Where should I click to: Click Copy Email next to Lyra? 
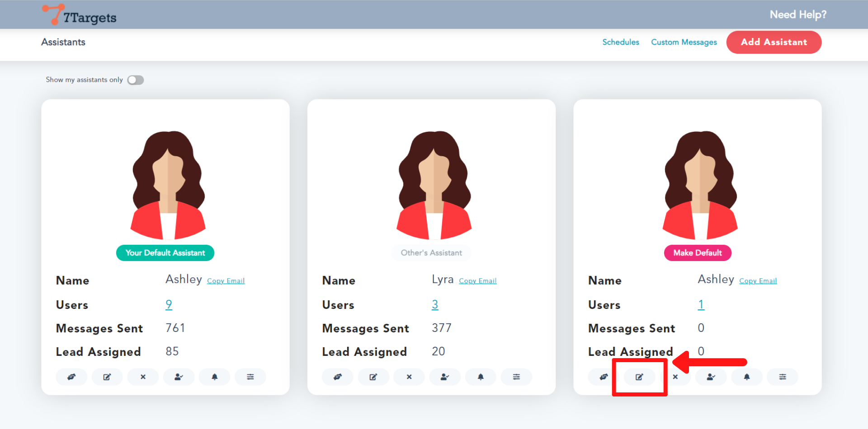(477, 281)
